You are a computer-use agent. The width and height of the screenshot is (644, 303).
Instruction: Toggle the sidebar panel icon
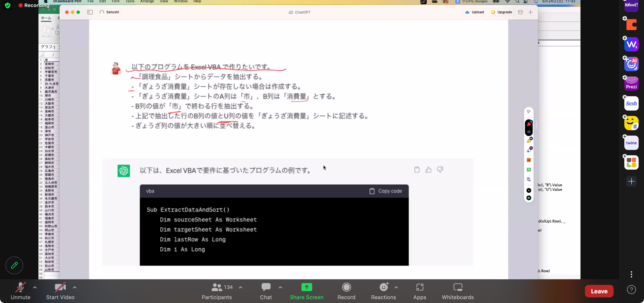click(90, 12)
